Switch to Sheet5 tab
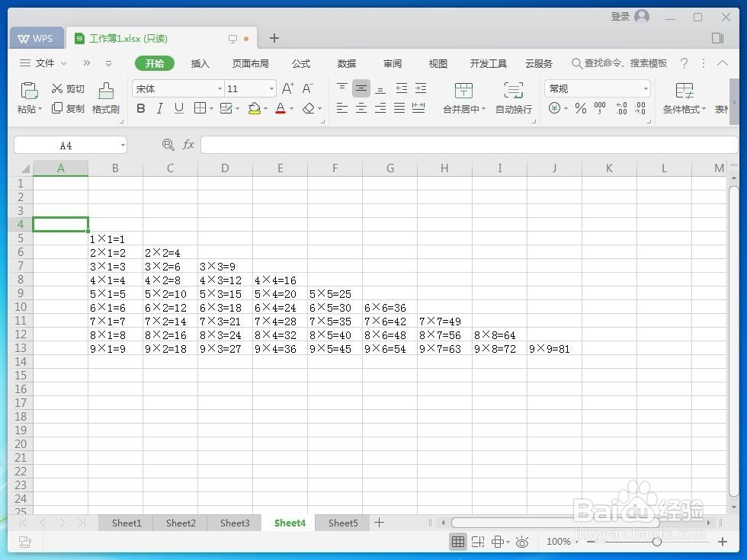The height and width of the screenshot is (560, 747). [342, 523]
